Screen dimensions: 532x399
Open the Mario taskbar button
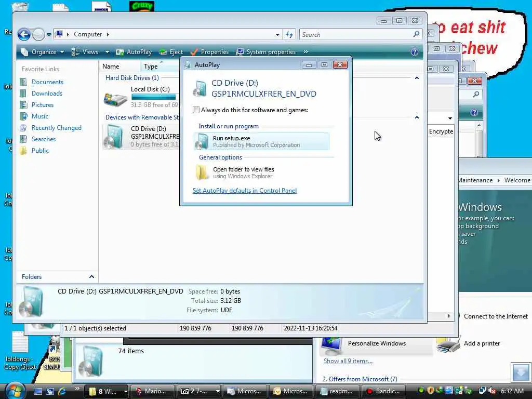[152, 391]
